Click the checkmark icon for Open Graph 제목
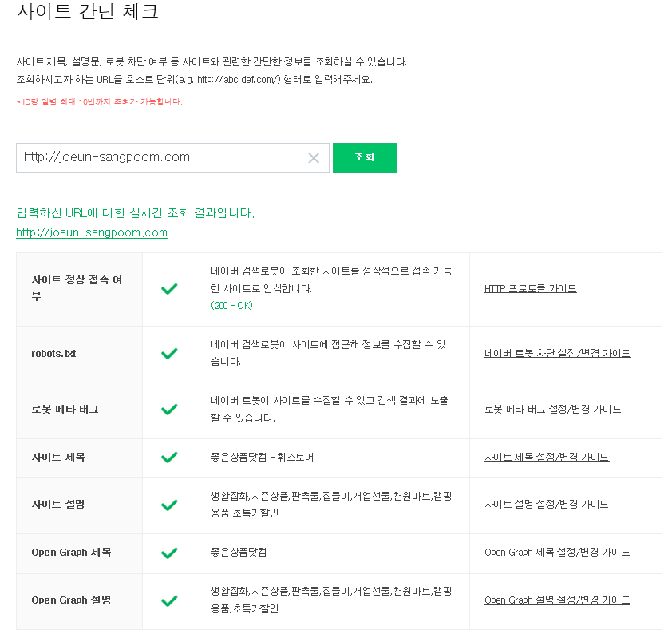 (169, 553)
